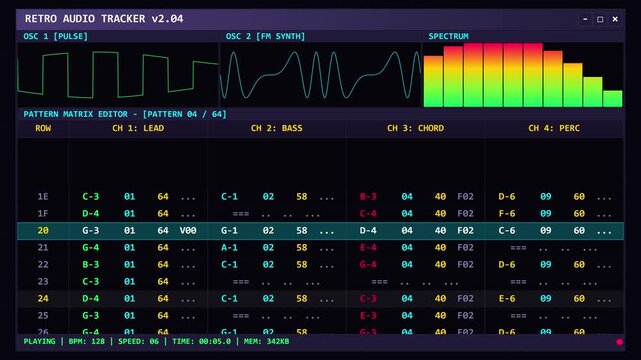641x360 pixels.
Task: Click lead note B-3 in row 22
Action: (91, 265)
